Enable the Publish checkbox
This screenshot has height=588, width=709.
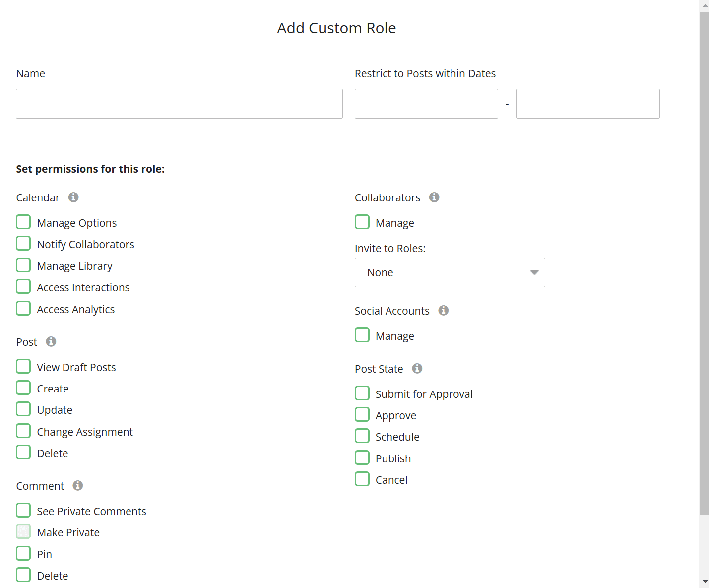point(362,457)
